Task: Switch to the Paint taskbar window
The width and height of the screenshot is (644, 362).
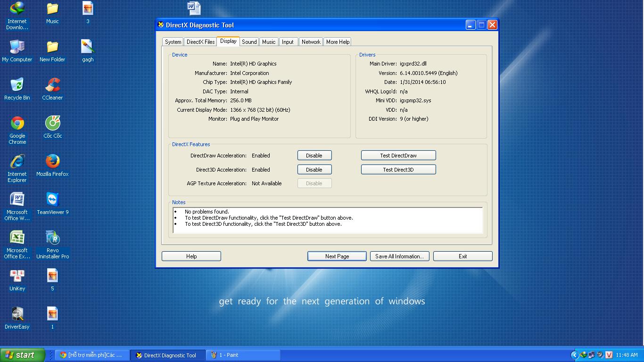Action: click(x=243, y=355)
